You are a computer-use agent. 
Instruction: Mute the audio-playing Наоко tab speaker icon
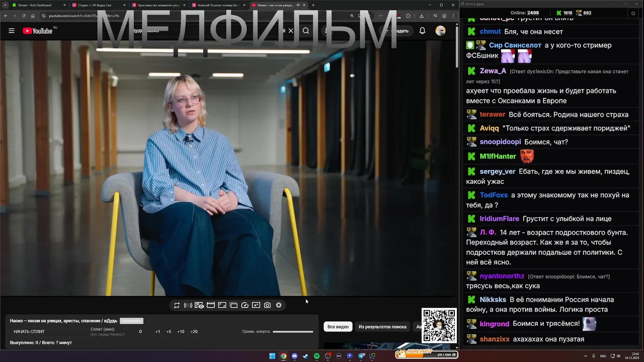298,5
